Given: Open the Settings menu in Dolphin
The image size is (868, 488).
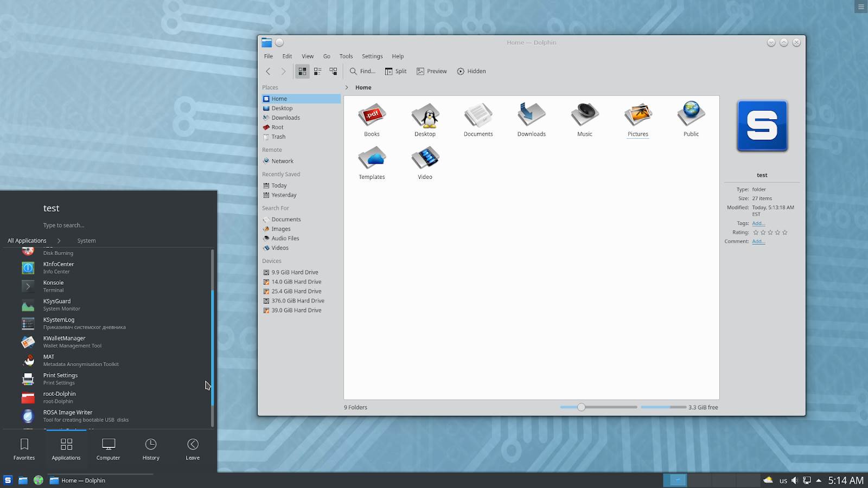Looking at the screenshot, I should coord(372,56).
